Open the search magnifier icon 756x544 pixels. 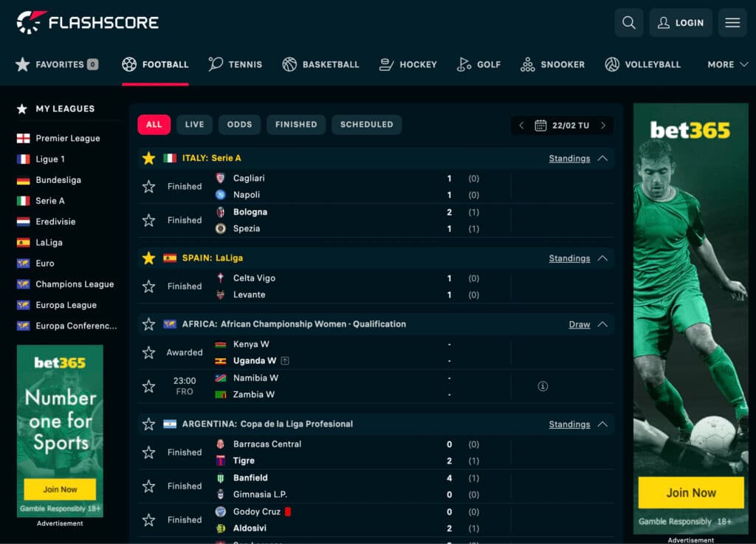point(629,23)
